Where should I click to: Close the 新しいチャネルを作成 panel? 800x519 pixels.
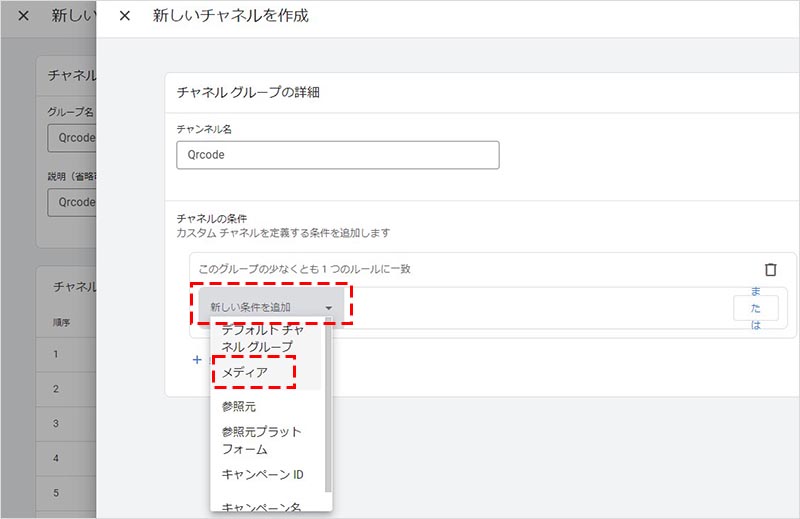tap(124, 17)
